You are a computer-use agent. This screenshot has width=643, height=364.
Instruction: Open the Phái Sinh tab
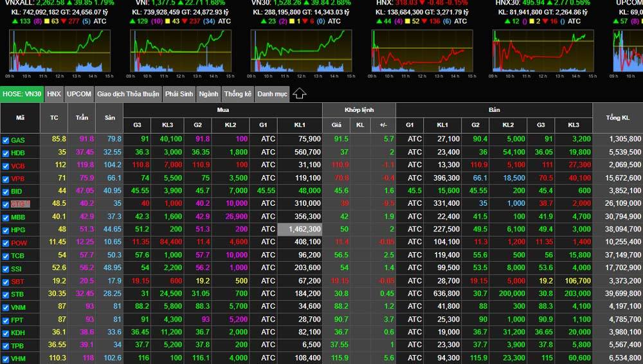[x=179, y=94]
